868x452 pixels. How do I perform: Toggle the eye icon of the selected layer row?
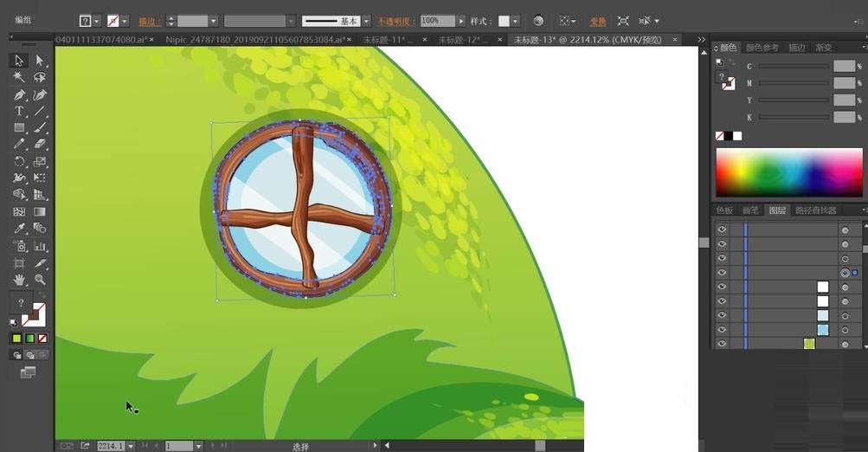coord(722,273)
